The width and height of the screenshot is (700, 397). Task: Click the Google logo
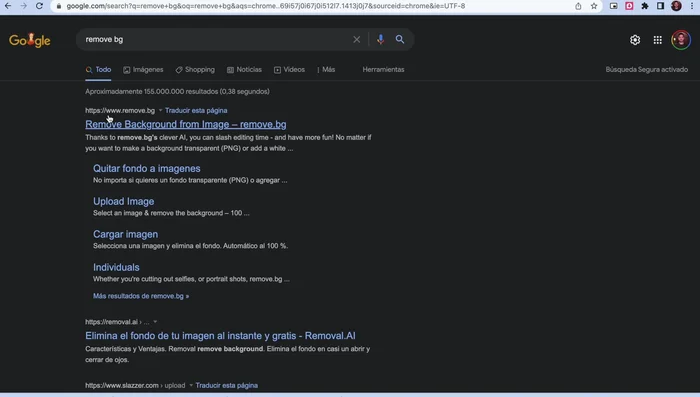[x=29, y=40]
